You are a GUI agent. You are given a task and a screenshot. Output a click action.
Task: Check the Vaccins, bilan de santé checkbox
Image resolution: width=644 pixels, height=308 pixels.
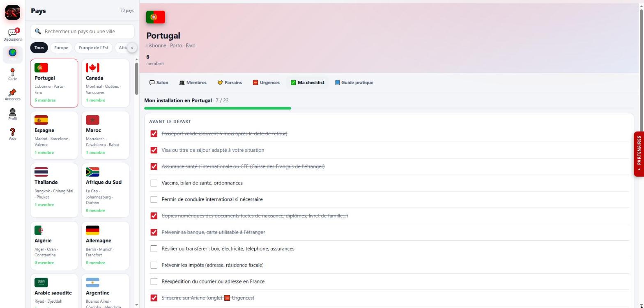point(154,183)
